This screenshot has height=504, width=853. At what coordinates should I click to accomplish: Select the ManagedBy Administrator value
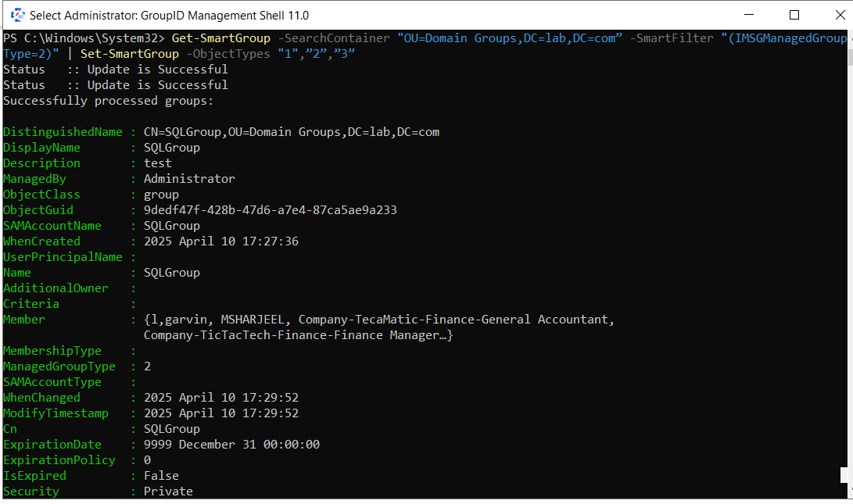pos(188,178)
